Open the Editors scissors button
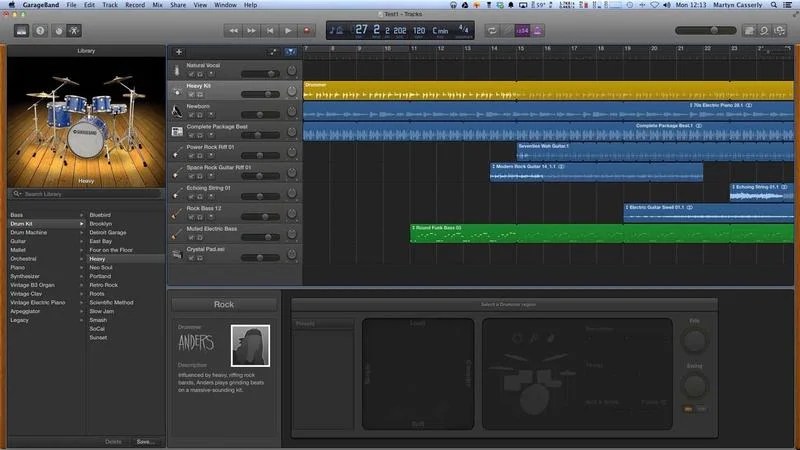 click(74, 31)
